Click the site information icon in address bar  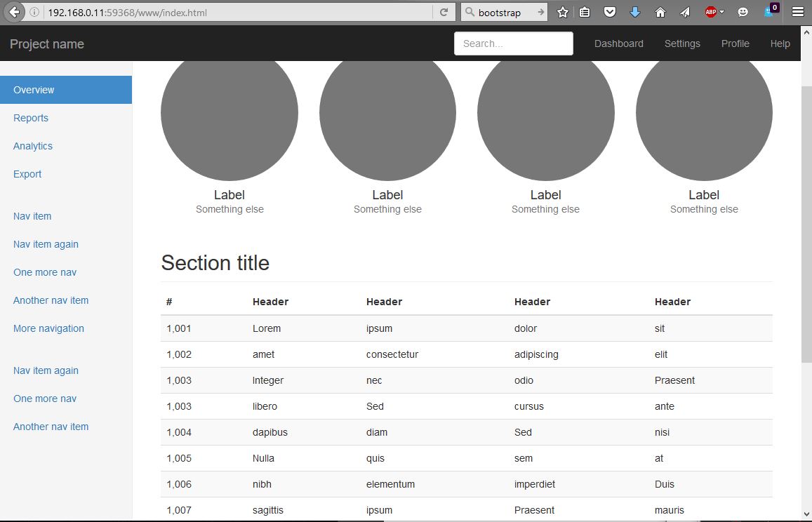[x=35, y=13]
